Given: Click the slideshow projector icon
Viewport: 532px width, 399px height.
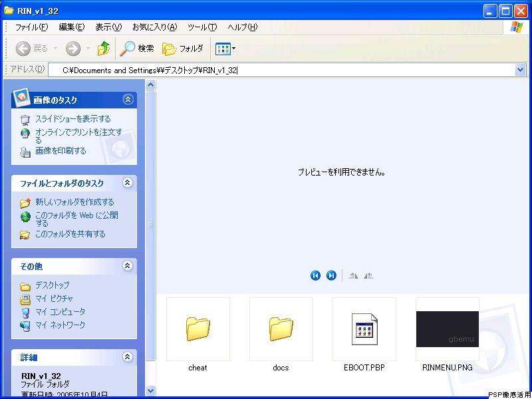Looking at the screenshot, I should [x=25, y=120].
